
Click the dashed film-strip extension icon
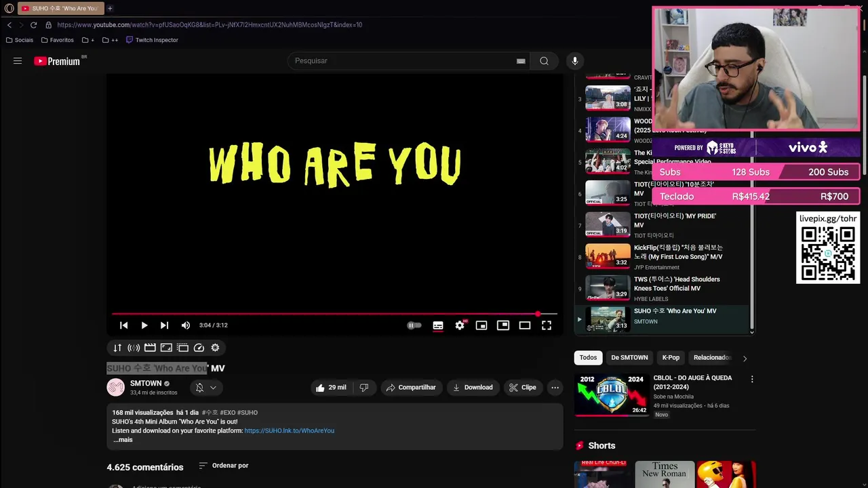(182, 348)
